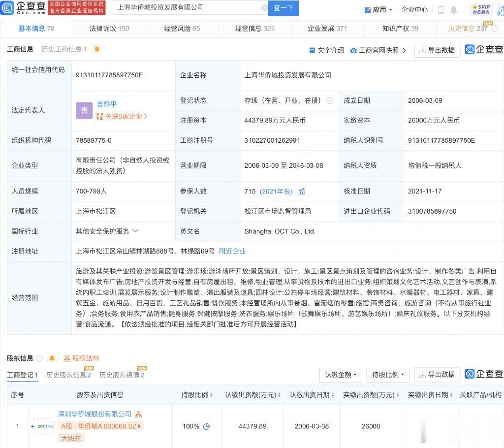Screen dimensions: 504x448
Task: Expand shareholder row with plus icon
Action: point(32,426)
